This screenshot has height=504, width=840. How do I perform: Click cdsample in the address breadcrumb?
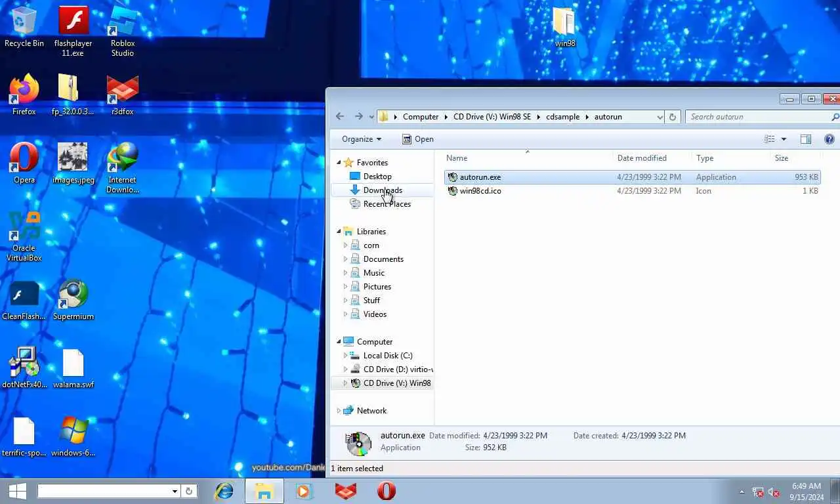coord(563,117)
